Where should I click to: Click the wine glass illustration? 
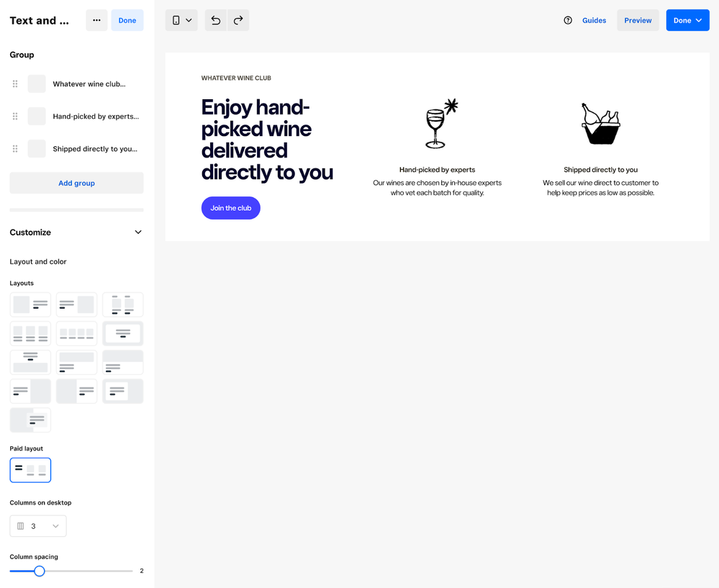coord(438,124)
